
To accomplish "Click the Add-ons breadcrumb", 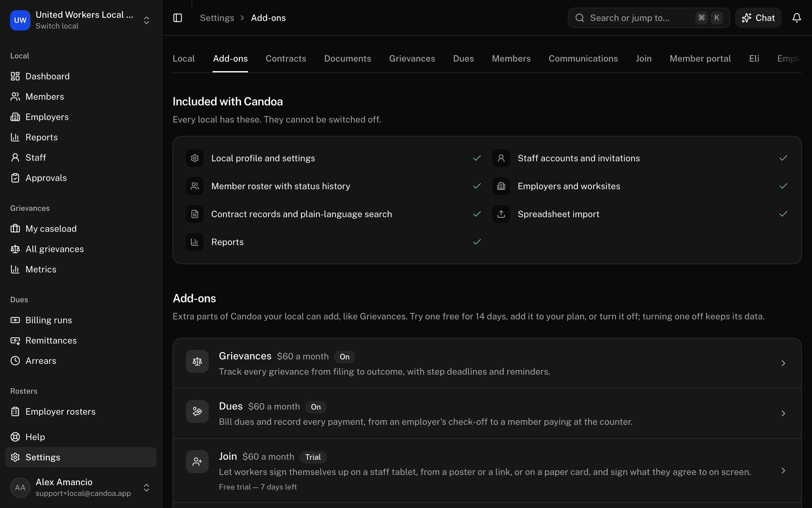I will 268,18.
